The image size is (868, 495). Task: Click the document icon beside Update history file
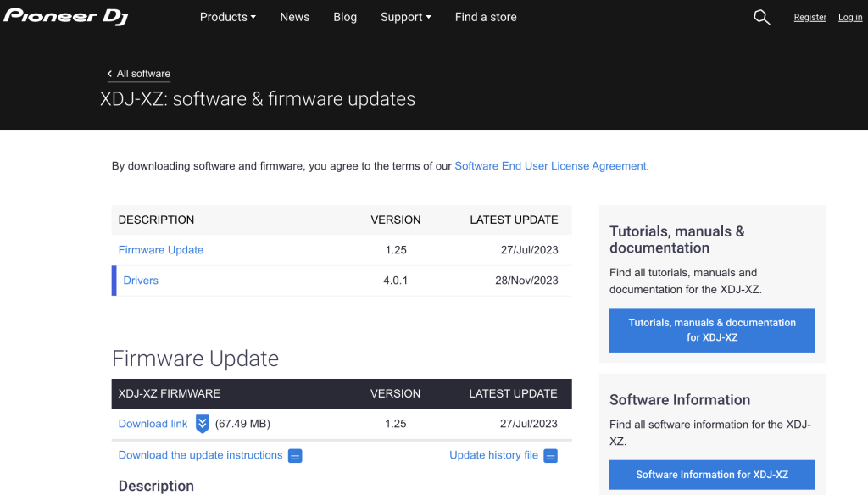coord(550,455)
